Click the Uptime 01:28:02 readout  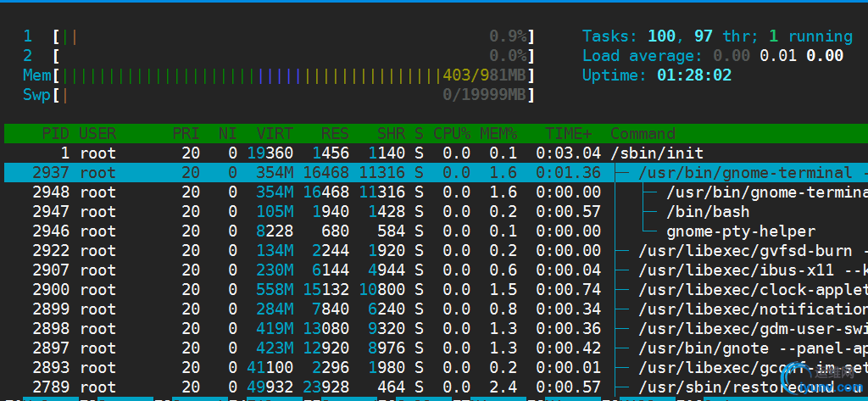pos(657,75)
